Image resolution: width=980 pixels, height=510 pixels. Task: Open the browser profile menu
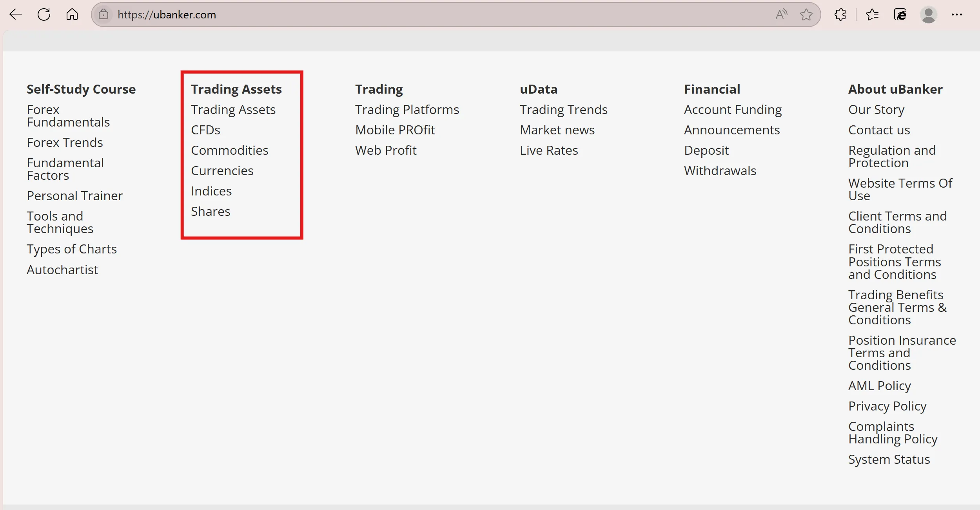tap(929, 15)
